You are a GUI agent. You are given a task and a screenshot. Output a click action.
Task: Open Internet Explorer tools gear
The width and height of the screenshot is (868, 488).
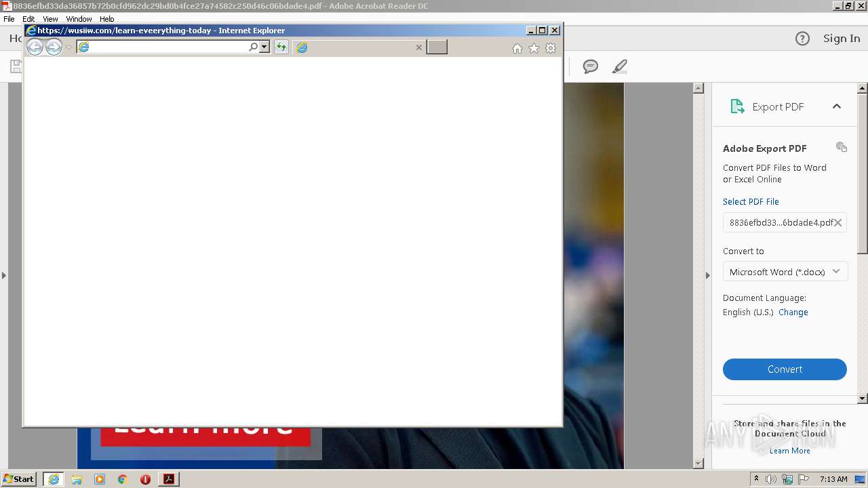pos(551,48)
